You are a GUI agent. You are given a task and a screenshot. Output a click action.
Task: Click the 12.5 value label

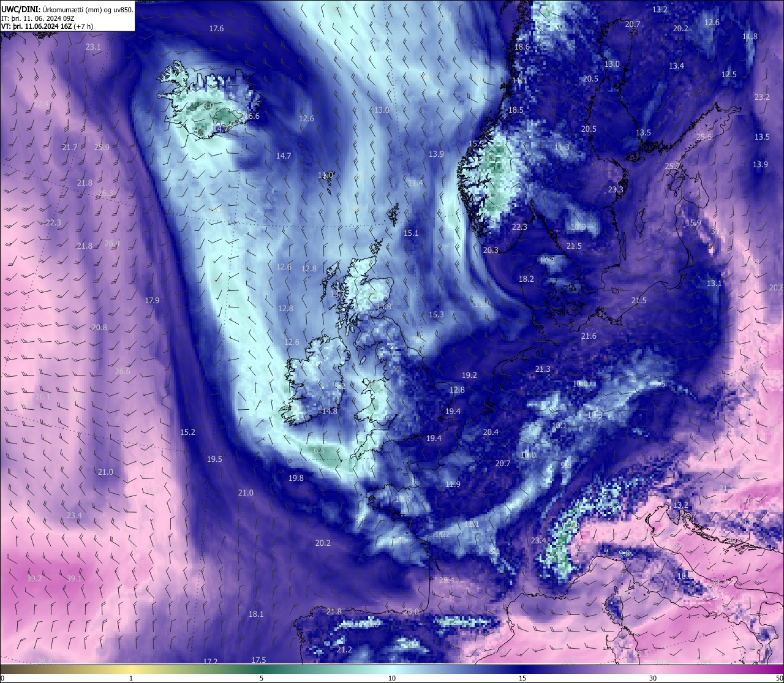pyautogui.click(x=729, y=75)
